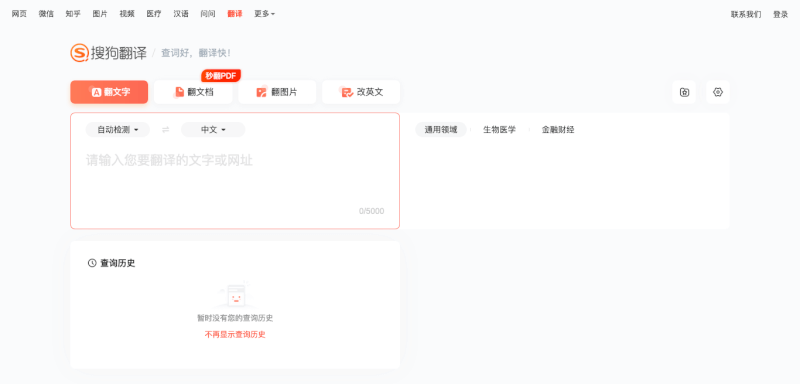The height and width of the screenshot is (384, 800).
Task: Click the 登录 login link
Action: click(781, 15)
